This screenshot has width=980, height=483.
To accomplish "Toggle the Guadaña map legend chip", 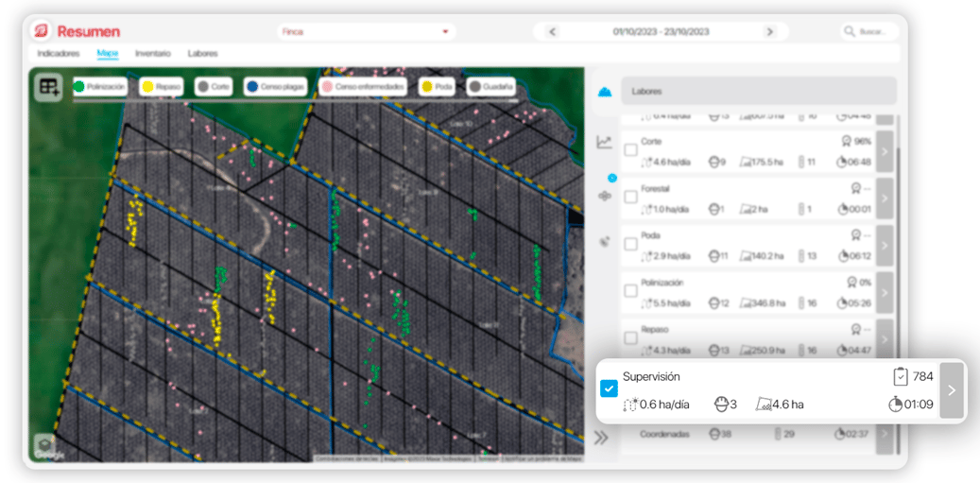I will pyautogui.click(x=491, y=87).
